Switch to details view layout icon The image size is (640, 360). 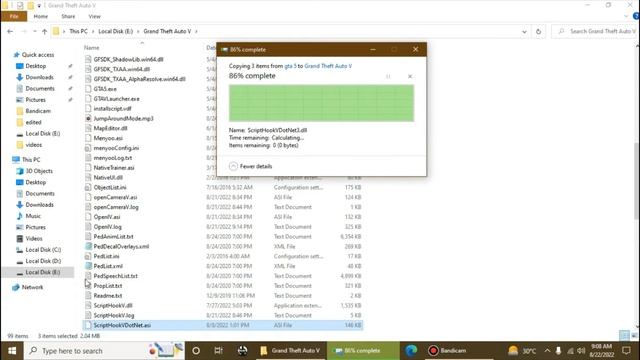tap(624, 336)
